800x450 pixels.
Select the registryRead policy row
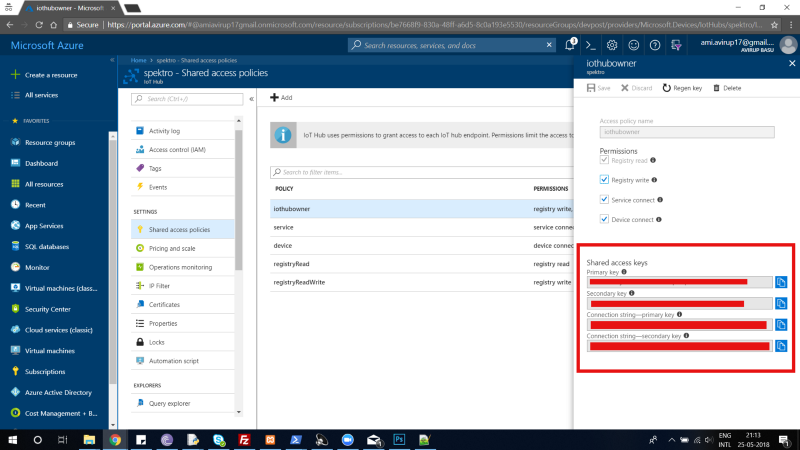pyautogui.click(x=422, y=264)
